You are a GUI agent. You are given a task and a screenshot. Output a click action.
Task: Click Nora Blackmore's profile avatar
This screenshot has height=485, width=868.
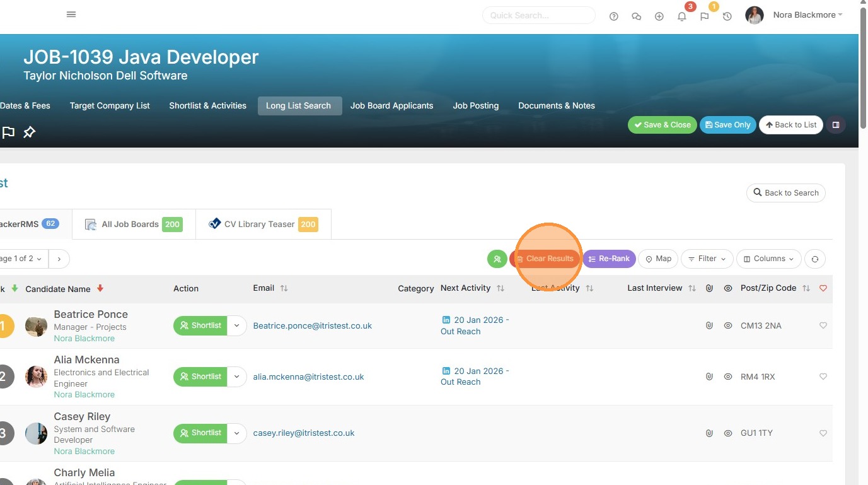[755, 15]
